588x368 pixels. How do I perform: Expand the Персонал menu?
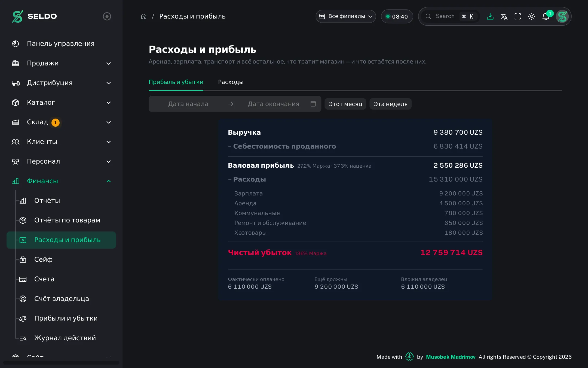pyautogui.click(x=62, y=161)
